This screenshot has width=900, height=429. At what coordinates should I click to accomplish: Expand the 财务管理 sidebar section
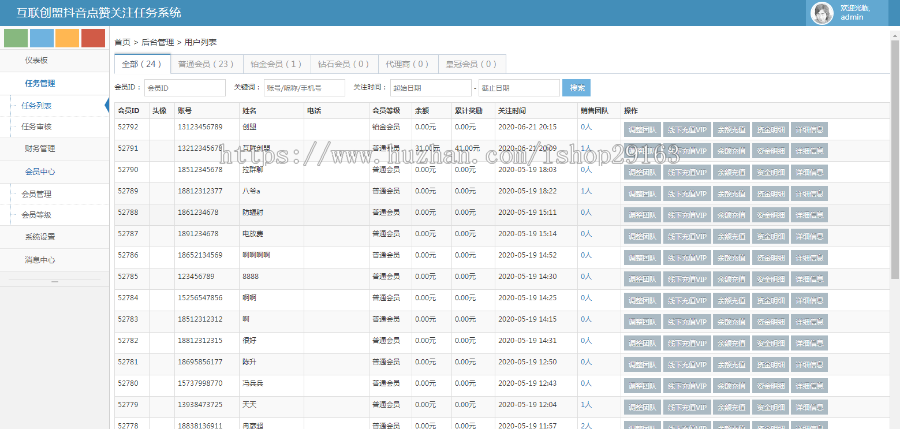tap(40, 148)
